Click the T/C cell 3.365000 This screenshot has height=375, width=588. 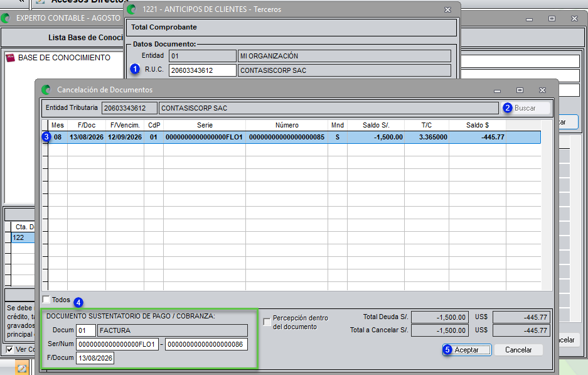(x=427, y=138)
